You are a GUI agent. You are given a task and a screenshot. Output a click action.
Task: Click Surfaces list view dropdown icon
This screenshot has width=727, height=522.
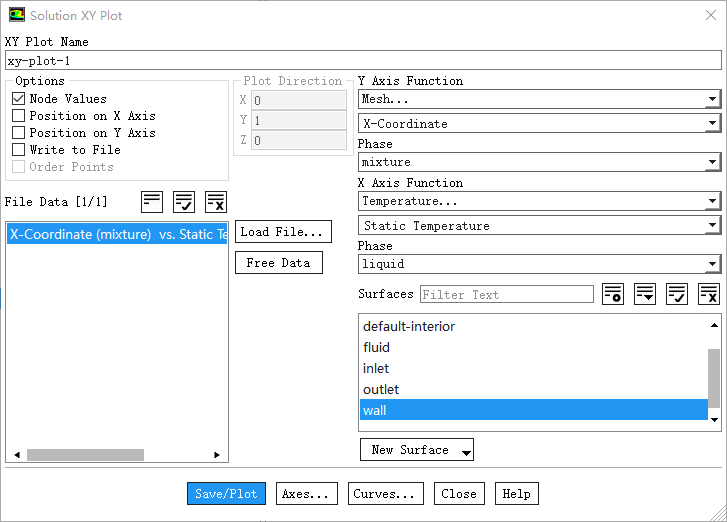(645, 294)
